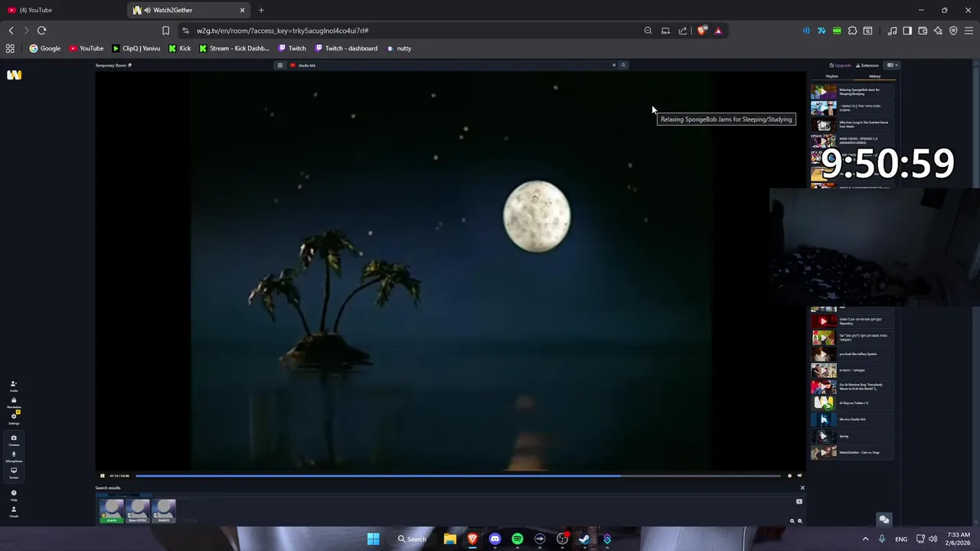Image resolution: width=980 pixels, height=551 pixels.
Task: Select the RANCE user avatar
Action: tap(164, 510)
